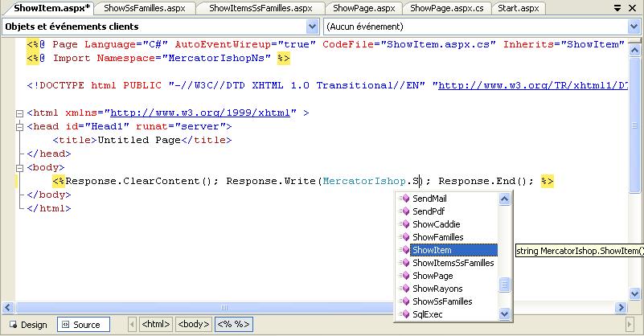Switch to the ShowItem.aspx tab
The height and width of the screenshot is (336, 644).
(51, 8)
